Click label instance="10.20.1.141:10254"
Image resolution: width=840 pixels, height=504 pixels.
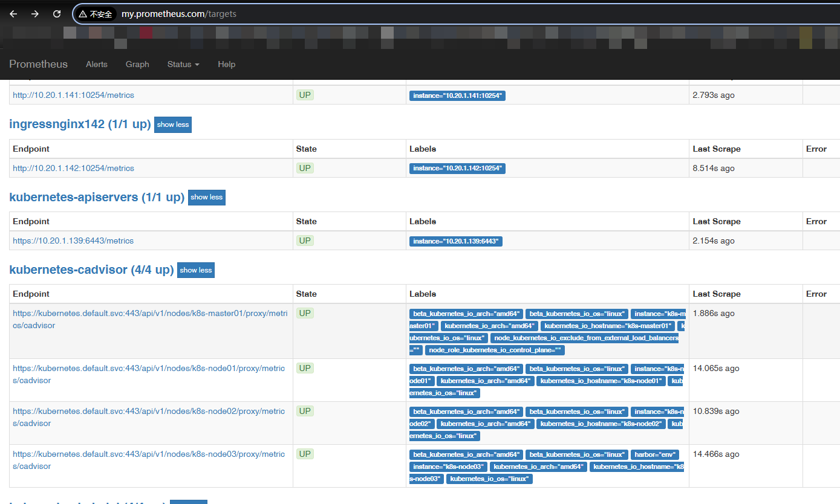pos(457,95)
